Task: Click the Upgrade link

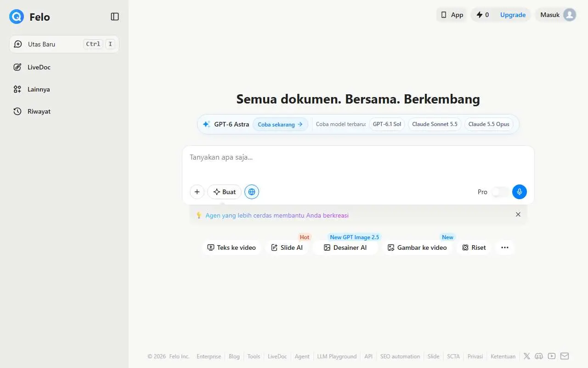Action: (x=513, y=15)
